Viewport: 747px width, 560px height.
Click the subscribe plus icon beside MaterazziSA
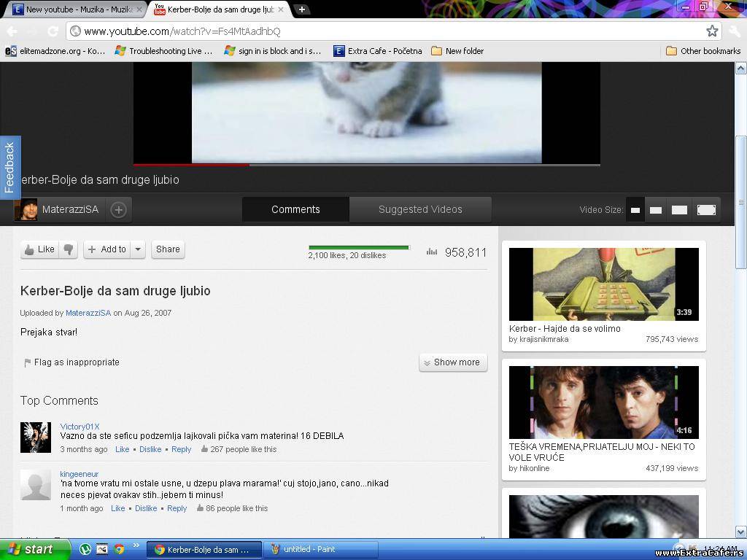118,210
